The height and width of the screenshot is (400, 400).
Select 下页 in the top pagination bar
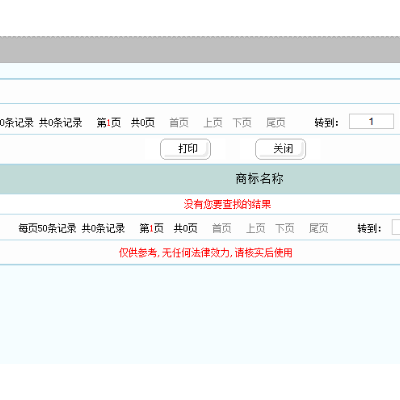coord(242,123)
